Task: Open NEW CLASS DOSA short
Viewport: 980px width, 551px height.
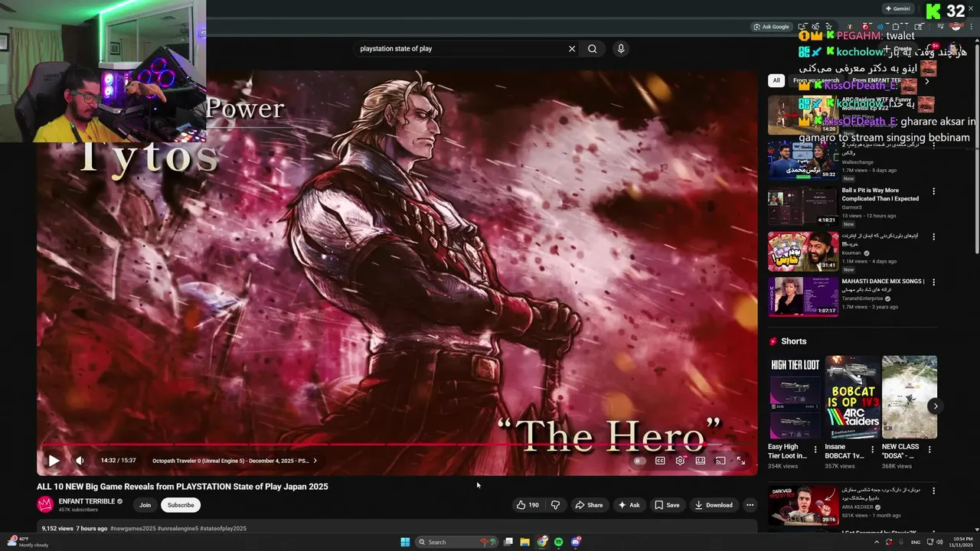Action: pyautogui.click(x=909, y=397)
